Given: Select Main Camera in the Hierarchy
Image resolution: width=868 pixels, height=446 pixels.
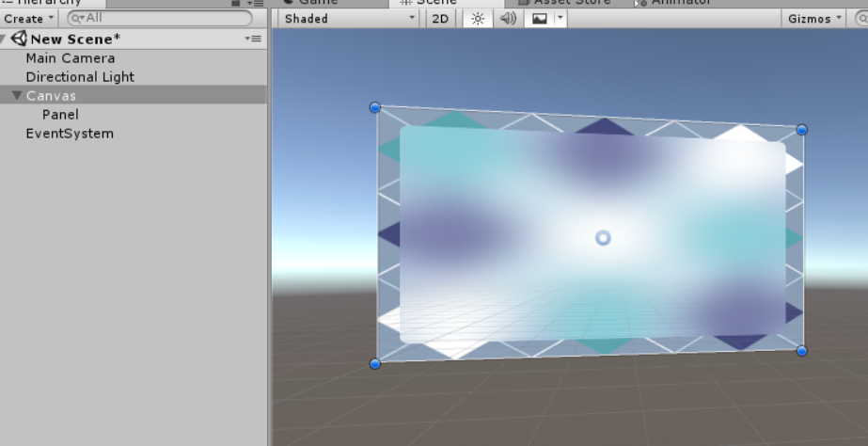Looking at the screenshot, I should [71, 58].
